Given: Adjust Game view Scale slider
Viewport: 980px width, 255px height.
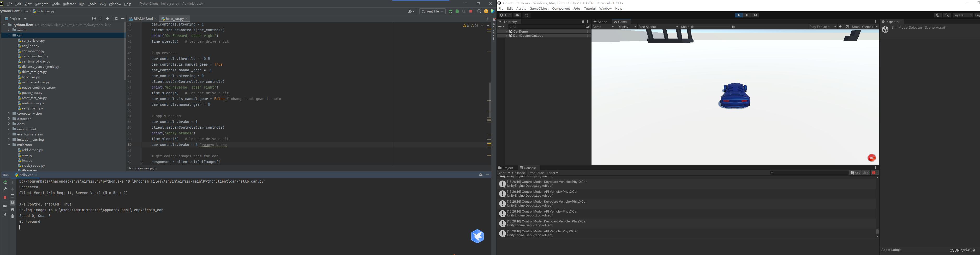Looking at the screenshot, I should (711, 27).
